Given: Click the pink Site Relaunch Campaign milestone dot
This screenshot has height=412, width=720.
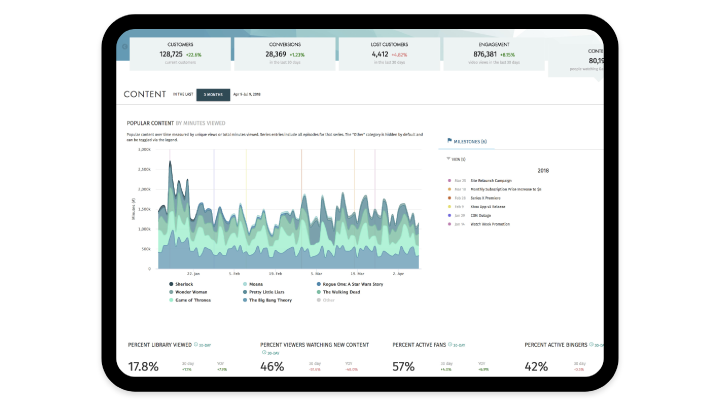Looking at the screenshot, I should tap(449, 181).
